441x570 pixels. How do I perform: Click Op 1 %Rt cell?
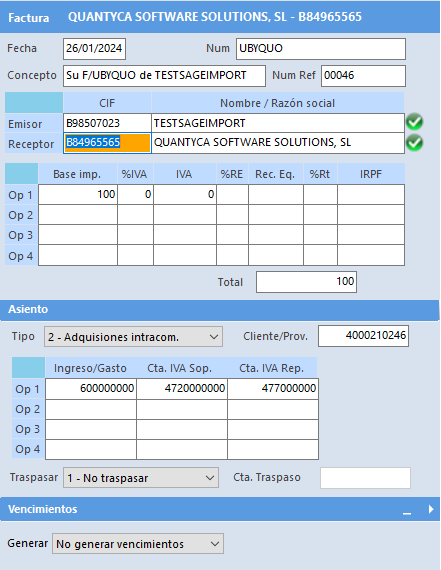tap(320, 194)
